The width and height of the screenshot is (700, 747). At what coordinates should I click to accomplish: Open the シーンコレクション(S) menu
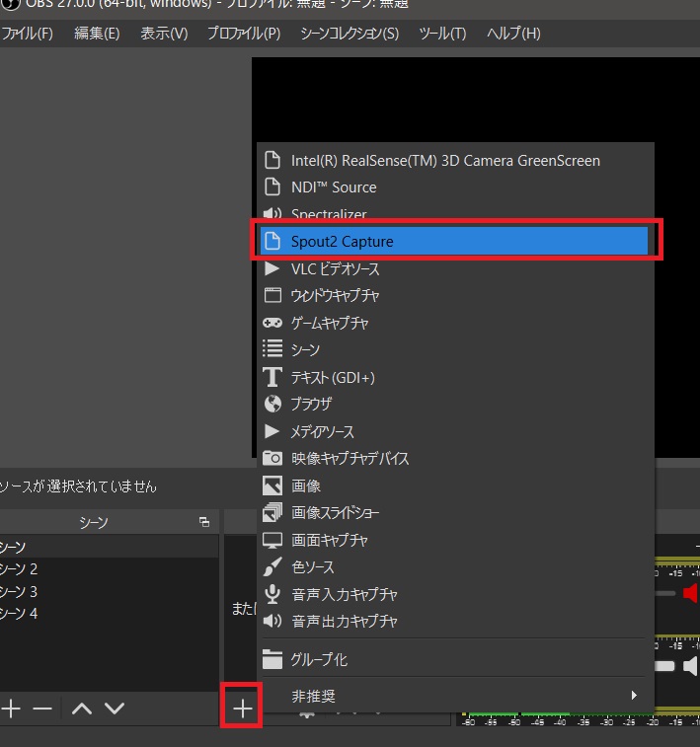(350, 34)
